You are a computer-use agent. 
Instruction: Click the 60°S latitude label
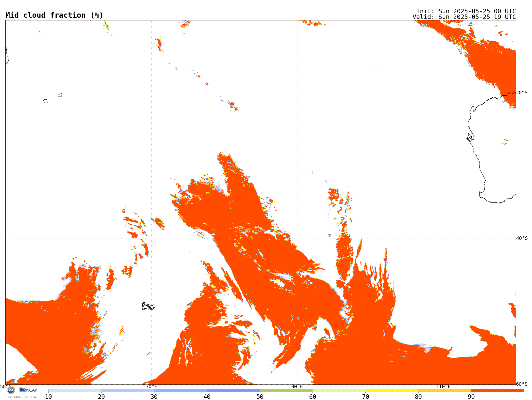[x=522, y=384]
